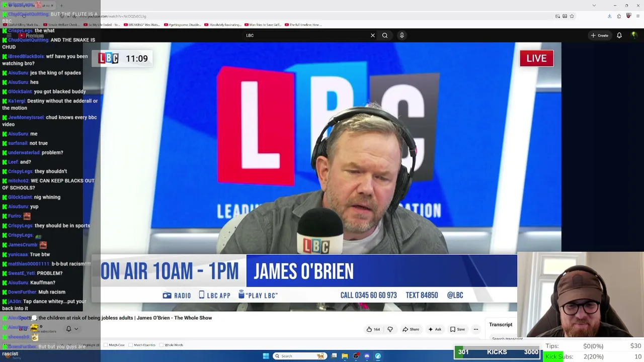Open the list all tabs chevron

(594, 6)
